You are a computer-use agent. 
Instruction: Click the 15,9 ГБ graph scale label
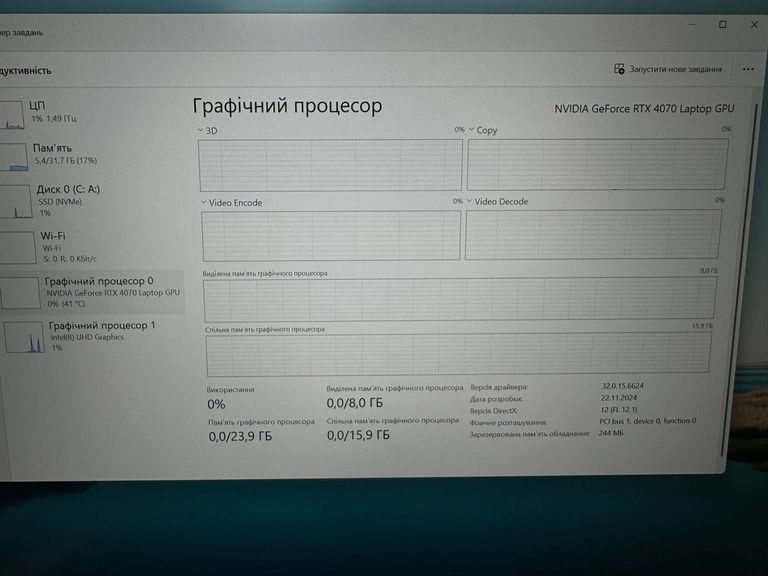tap(702, 326)
